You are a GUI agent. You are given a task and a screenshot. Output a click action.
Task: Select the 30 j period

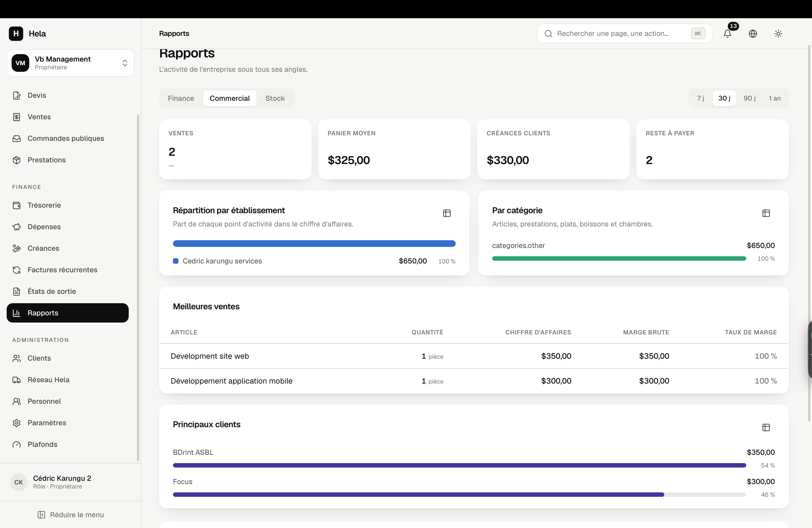pos(724,98)
